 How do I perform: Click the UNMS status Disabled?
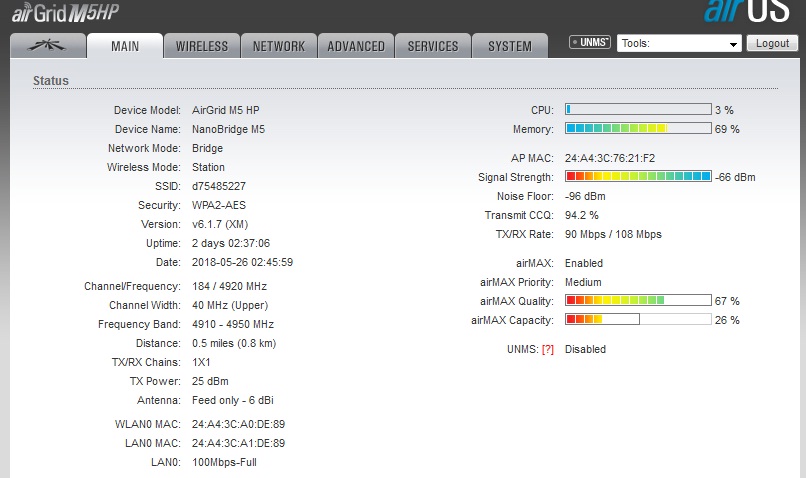(x=585, y=350)
